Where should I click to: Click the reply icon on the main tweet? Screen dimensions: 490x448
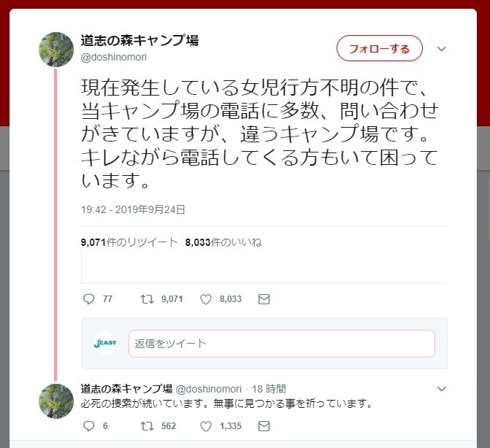tap(89, 299)
